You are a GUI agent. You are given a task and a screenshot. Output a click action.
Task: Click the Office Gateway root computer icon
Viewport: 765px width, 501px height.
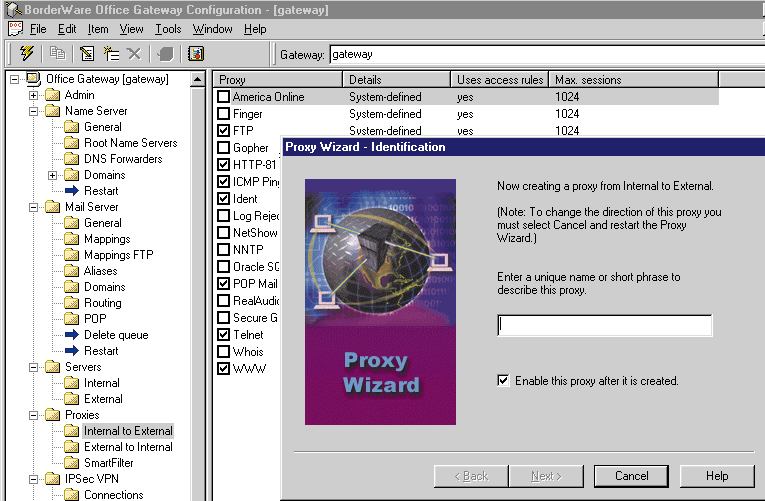[33, 79]
